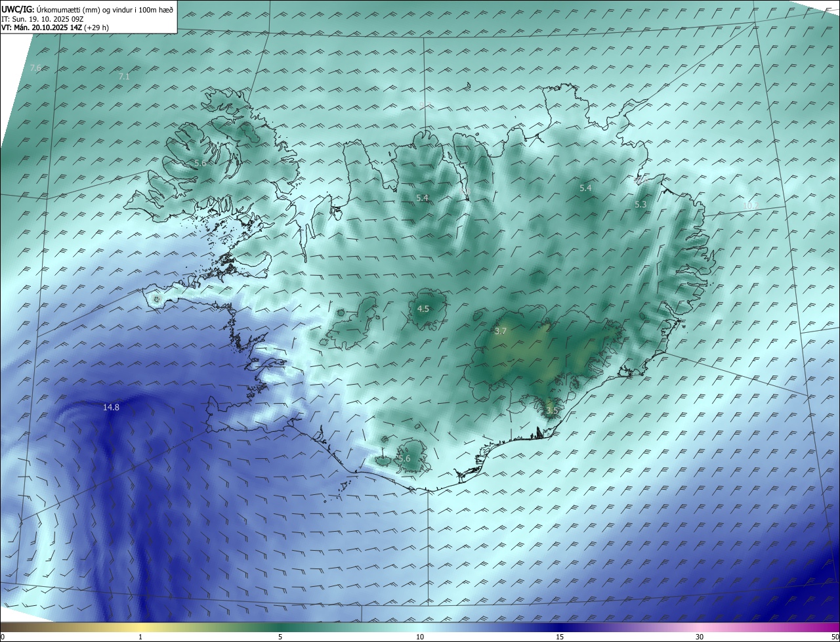The width and height of the screenshot is (840, 642).
Task: Click 'Úrkomumætti (mm) og vindur í 100m hæð' text
Action: click(x=105, y=10)
